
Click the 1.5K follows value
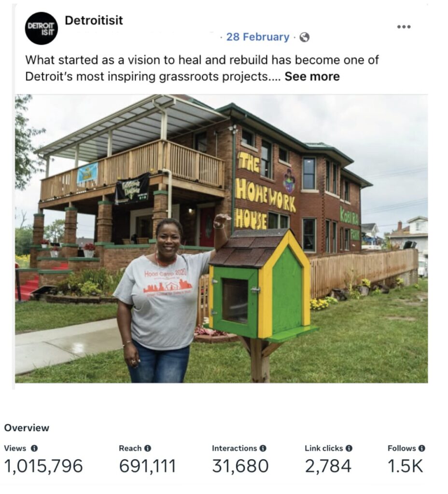click(405, 467)
